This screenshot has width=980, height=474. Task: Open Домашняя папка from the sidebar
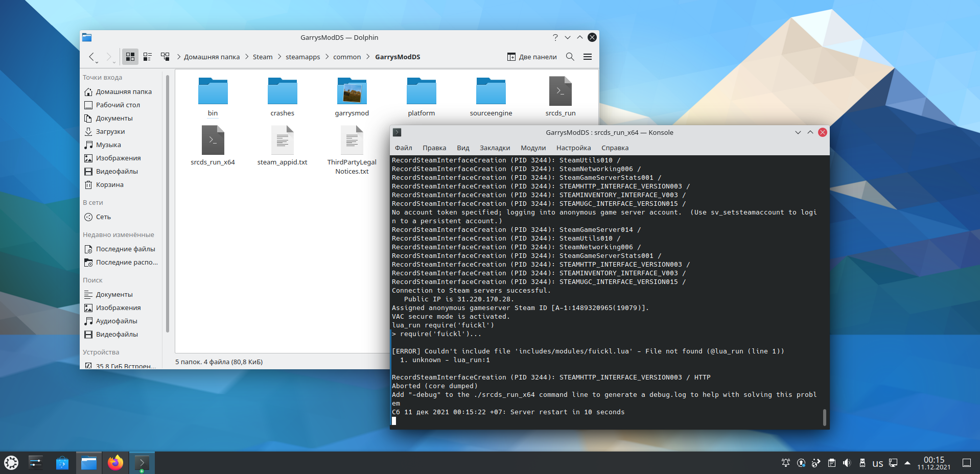point(124,91)
